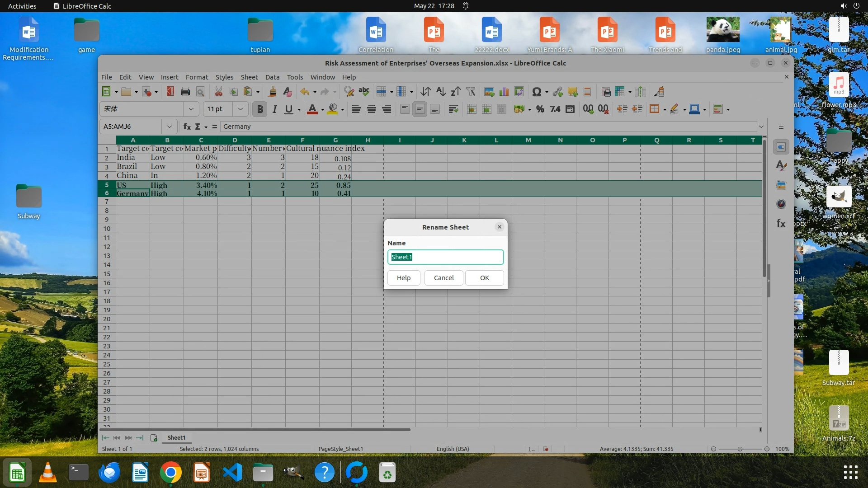Open the Function Wizard fx icon

187,127
